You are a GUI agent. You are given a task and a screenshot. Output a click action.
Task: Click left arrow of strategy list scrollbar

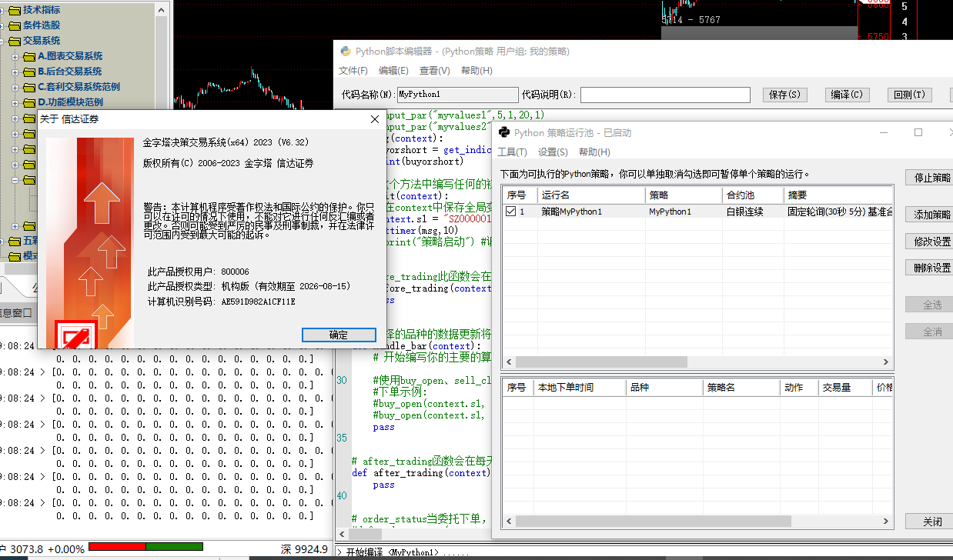pyautogui.click(x=508, y=362)
